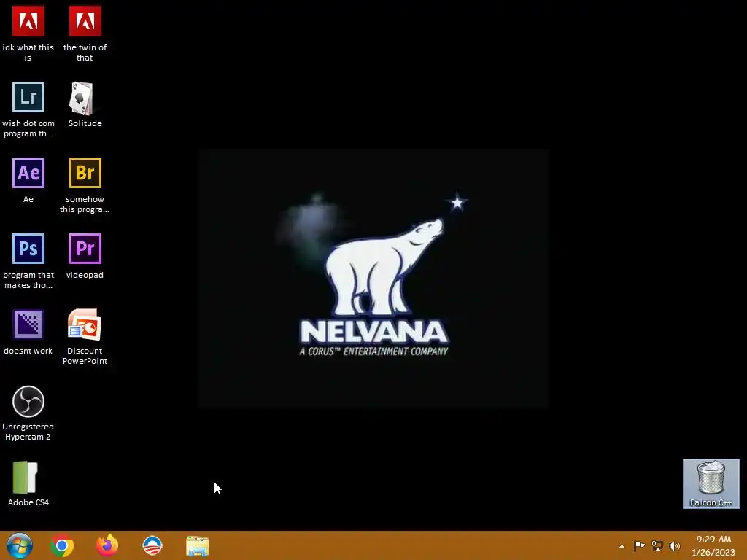The width and height of the screenshot is (747, 560).
Task: Open the Action Center flag icon
Action: click(639, 545)
